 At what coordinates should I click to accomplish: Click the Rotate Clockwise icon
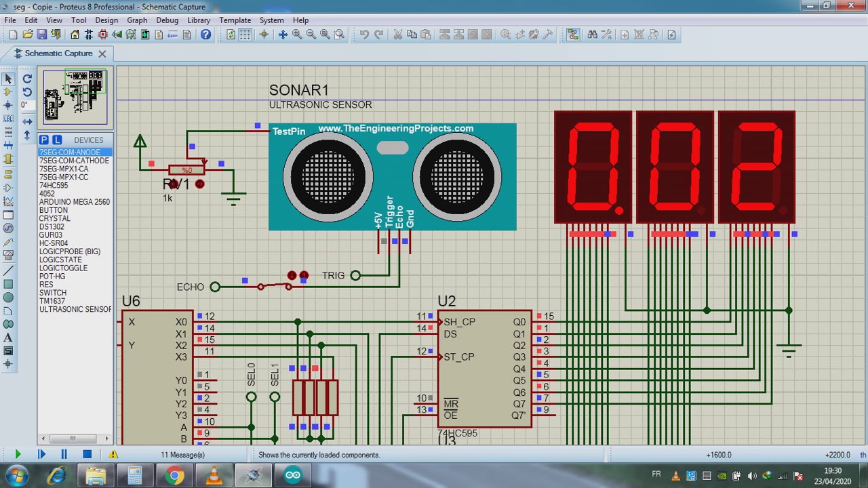(27, 79)
